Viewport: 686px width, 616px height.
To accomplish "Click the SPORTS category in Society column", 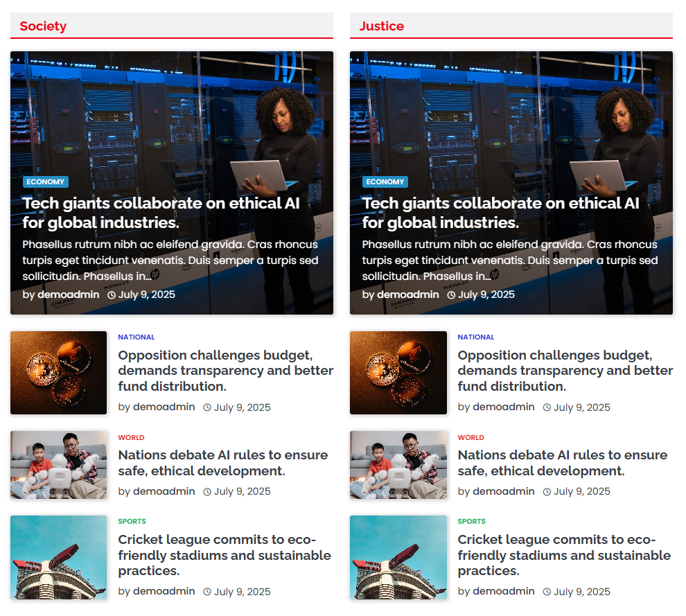I will (132, 522).
